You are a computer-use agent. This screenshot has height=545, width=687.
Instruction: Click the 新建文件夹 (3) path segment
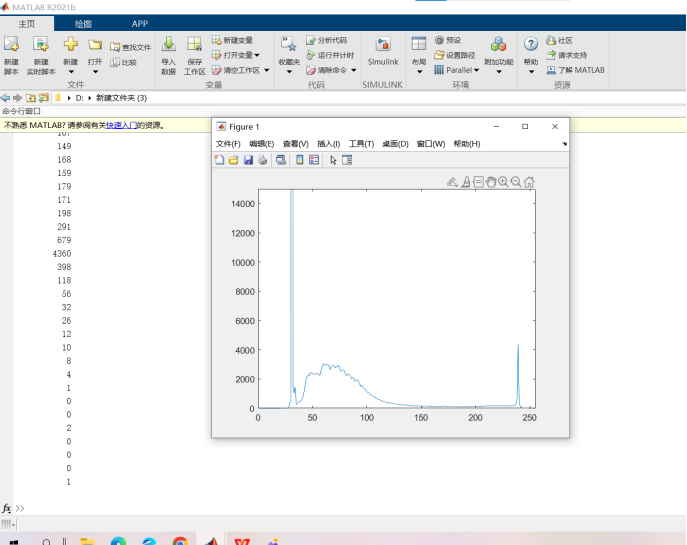point(121,98)
